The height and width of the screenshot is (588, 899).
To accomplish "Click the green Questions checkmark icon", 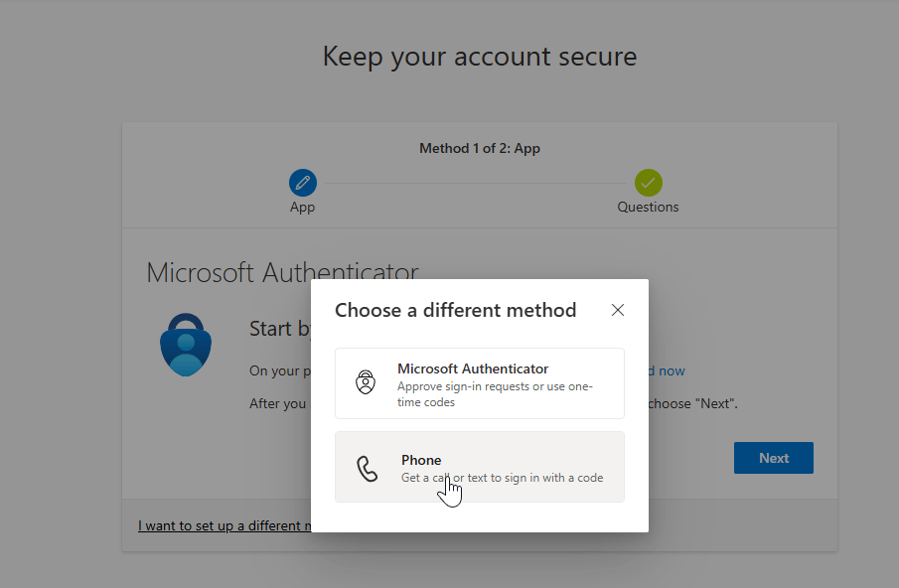I will point(648,183).
